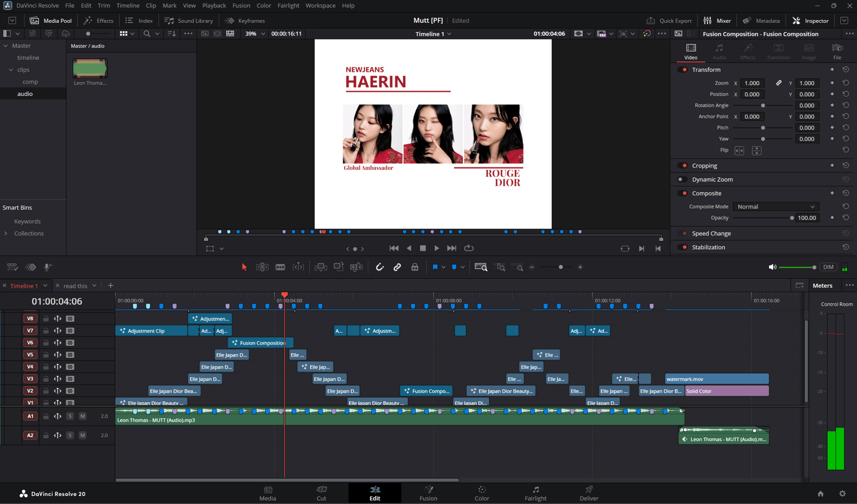The image size is (857, 504).
Task: Open the Fairlight menu in the menu bar
Action: coord(289,5)
